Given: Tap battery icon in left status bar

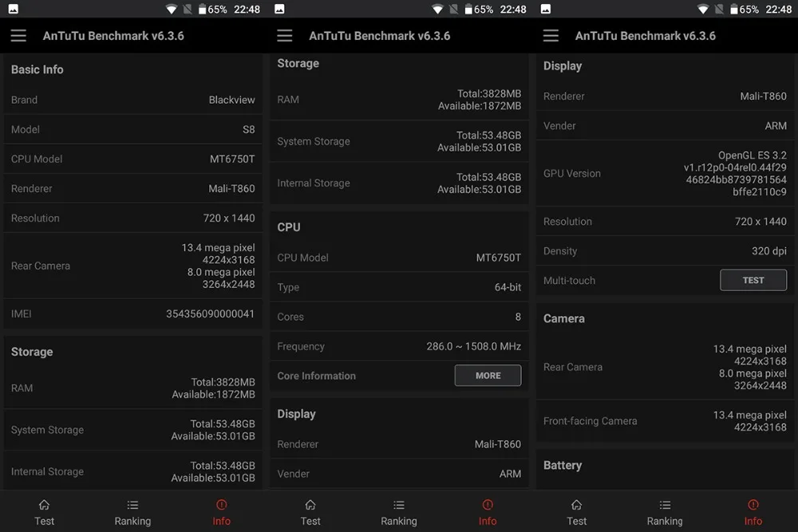Looking at the screenshot, I should coord(202,9).
